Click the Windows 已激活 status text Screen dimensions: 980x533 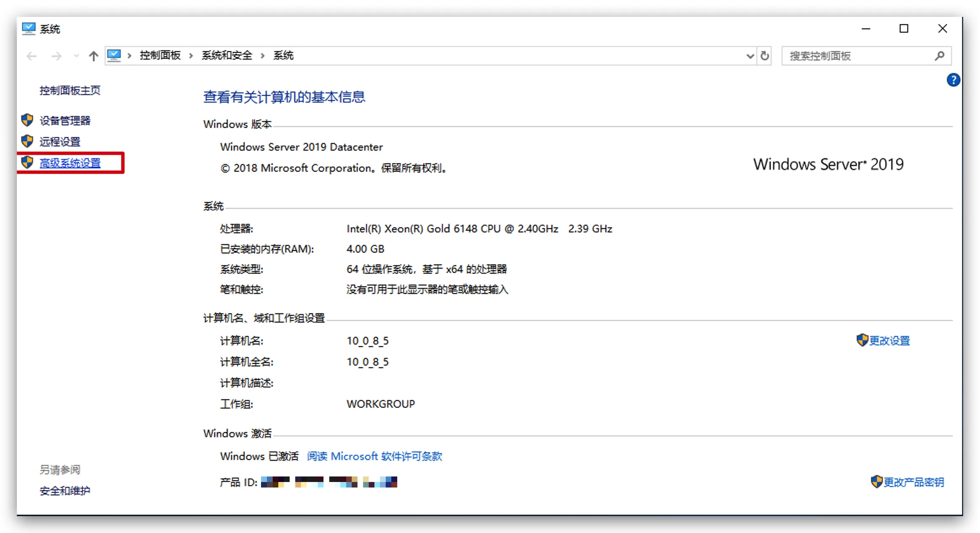(x=259, y=456)
